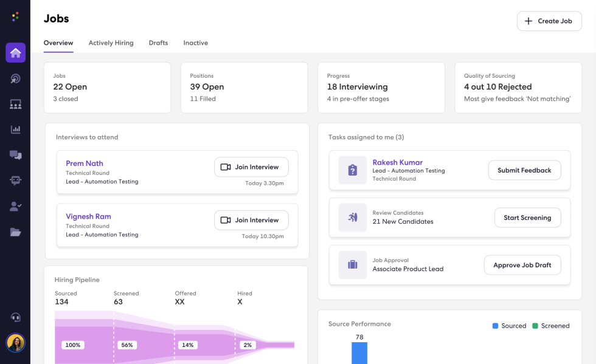Image resolution: width=596 pixels, height=364 pixels.
Task: Open the bar chart reports icon
Action: (16, 129)
